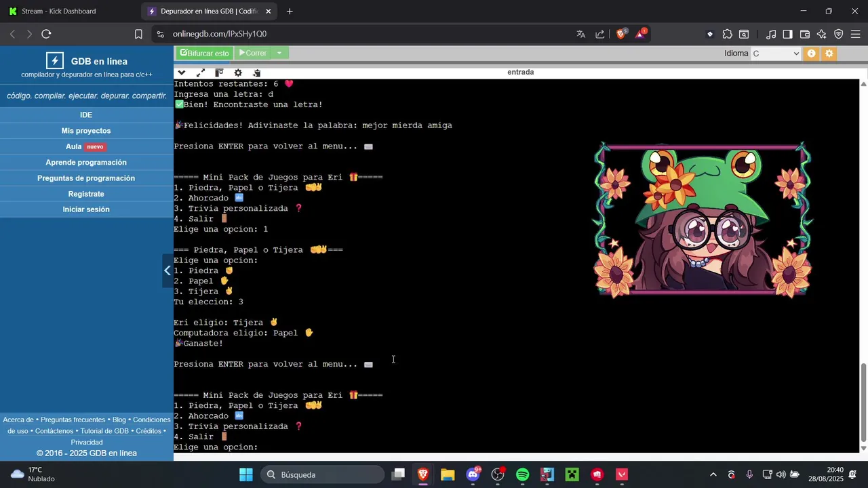Open the Privacidad footer link
The height and width of the screenshot is (488, 868).
tap(87, 443)
